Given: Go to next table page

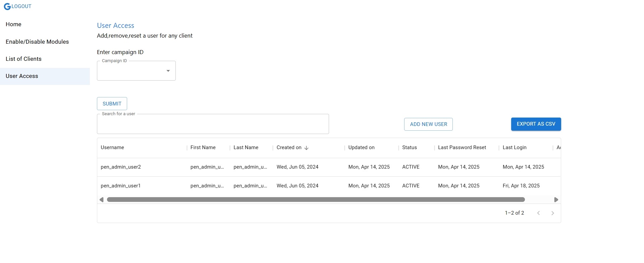Looking at the screenshot, I should click(x=552, y=213).
